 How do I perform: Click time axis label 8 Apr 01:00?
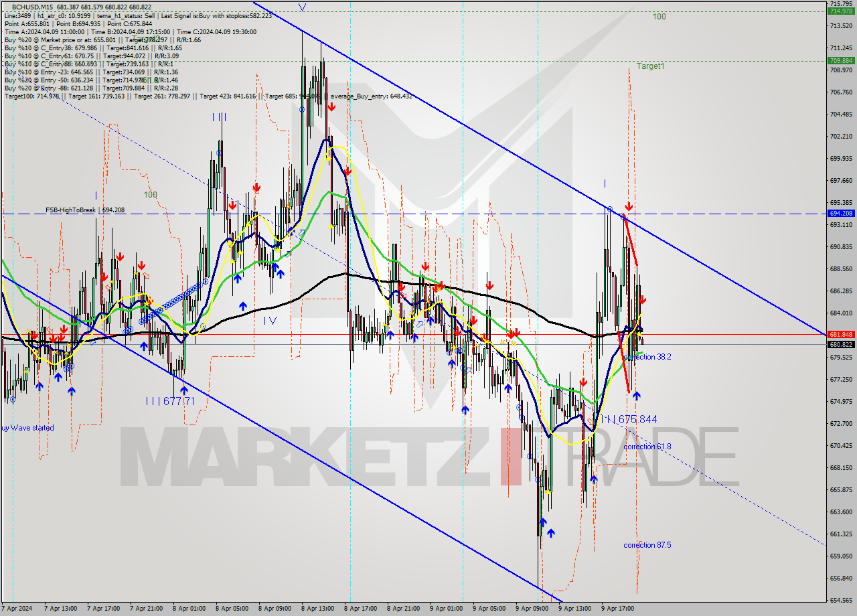(x=189, y=609)
